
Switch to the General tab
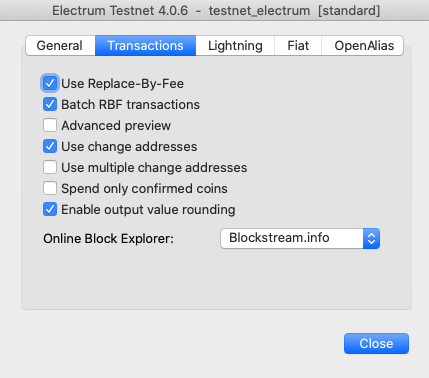point(60,46)
